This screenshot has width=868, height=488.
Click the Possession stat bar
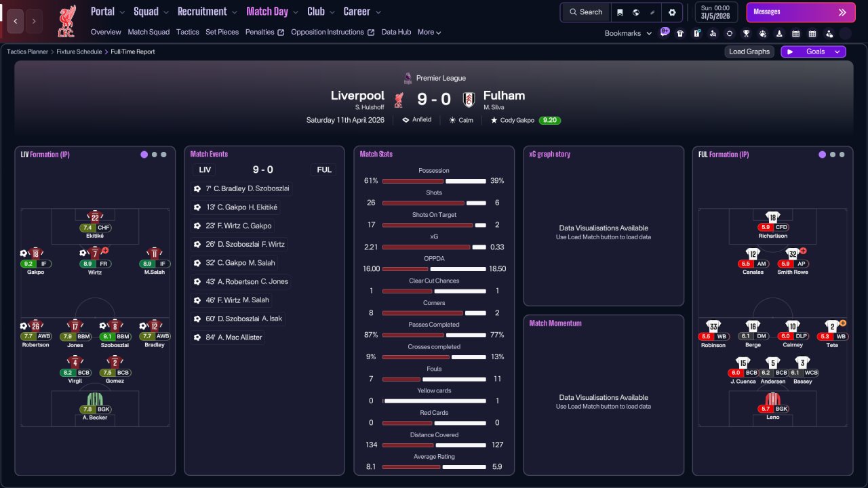coord(434,181)
